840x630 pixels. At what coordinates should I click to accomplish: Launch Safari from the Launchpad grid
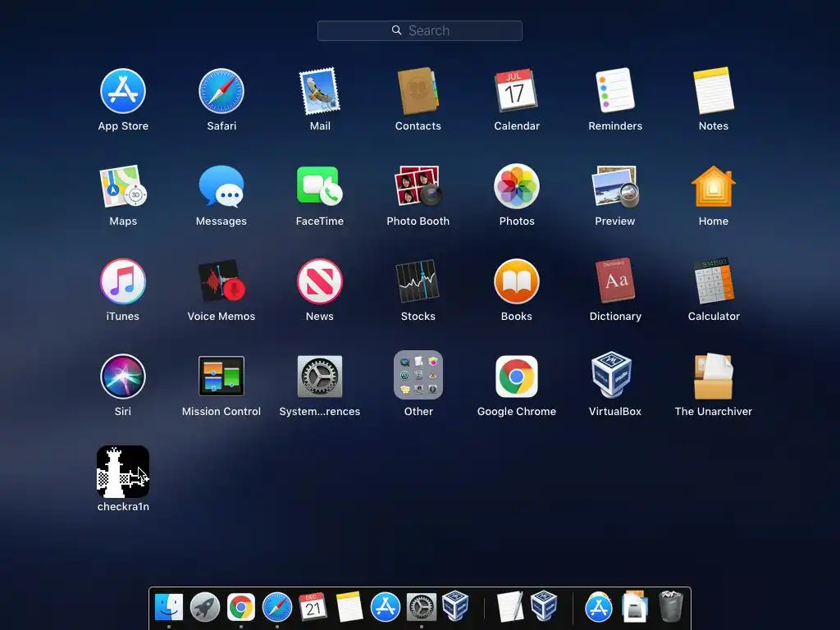pos(221,91)
